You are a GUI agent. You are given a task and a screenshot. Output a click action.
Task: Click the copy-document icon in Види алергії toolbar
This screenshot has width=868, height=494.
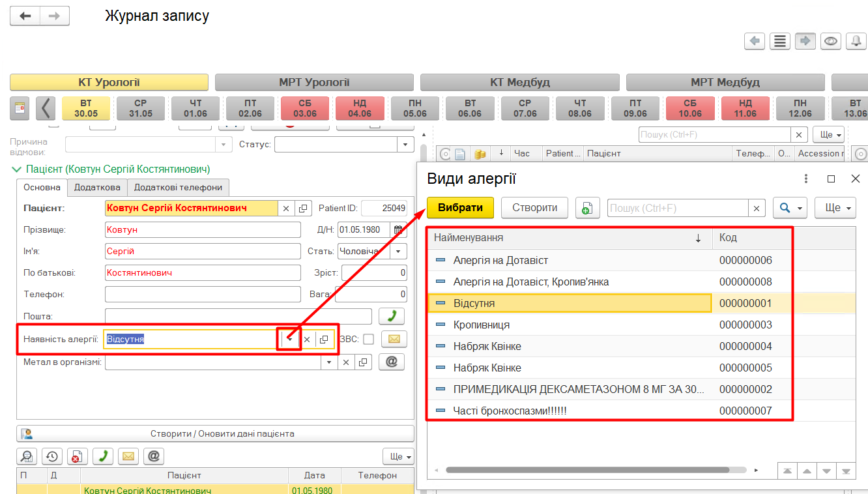[x=587, y=208]
